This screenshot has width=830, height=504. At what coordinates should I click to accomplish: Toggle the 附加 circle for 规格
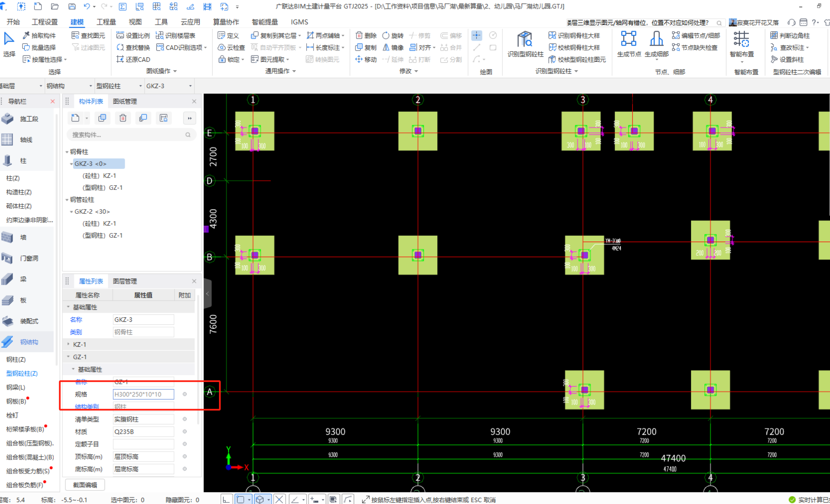click(185, 394)
